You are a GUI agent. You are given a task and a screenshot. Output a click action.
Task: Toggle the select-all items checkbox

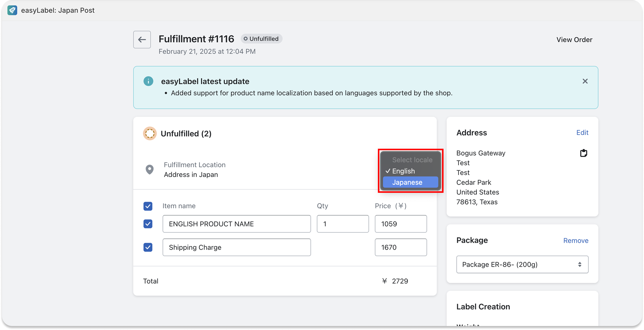point(148,206)
